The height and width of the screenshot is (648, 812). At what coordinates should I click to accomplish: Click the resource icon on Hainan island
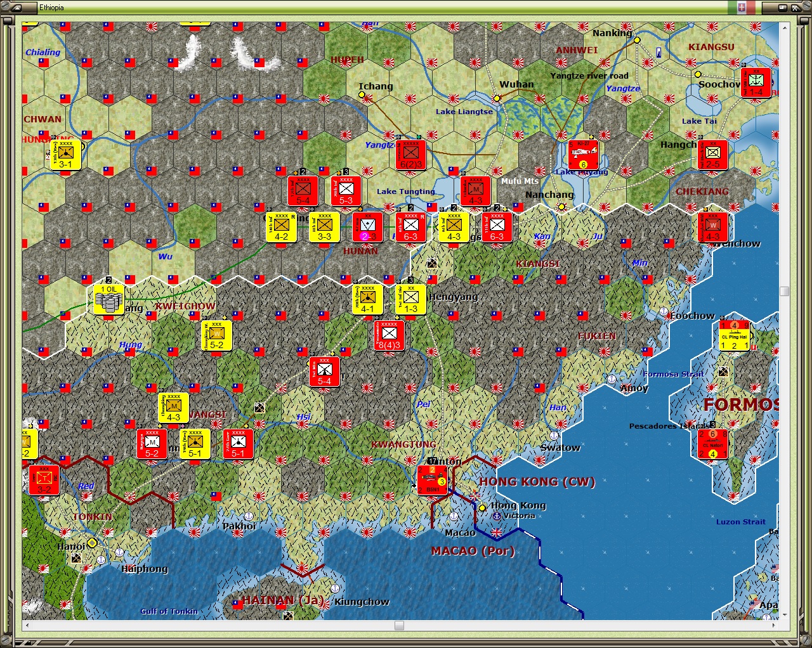tap(288, 615)
